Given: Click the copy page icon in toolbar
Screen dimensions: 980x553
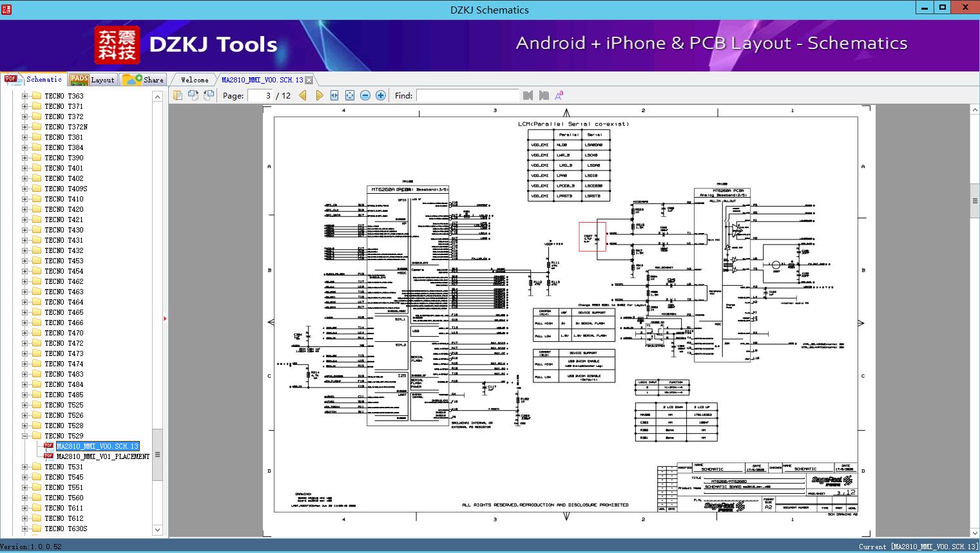Looking at the screenshot, I should click(x=177, y=95).
